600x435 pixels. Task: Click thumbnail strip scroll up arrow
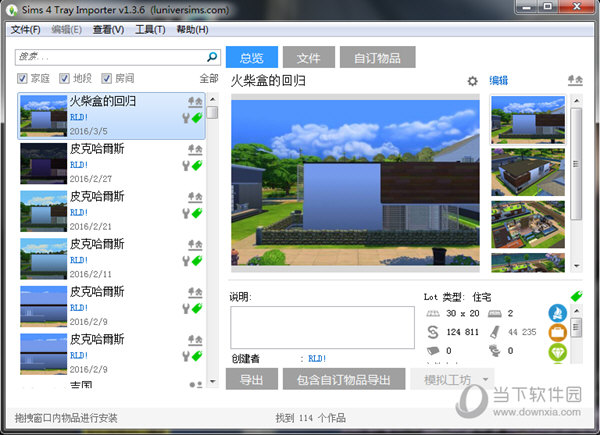click(x=576, y=101)
